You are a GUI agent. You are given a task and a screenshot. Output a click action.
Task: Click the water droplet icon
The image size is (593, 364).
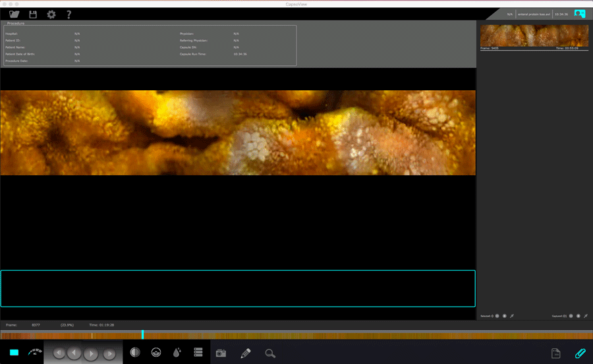(177, 353)
